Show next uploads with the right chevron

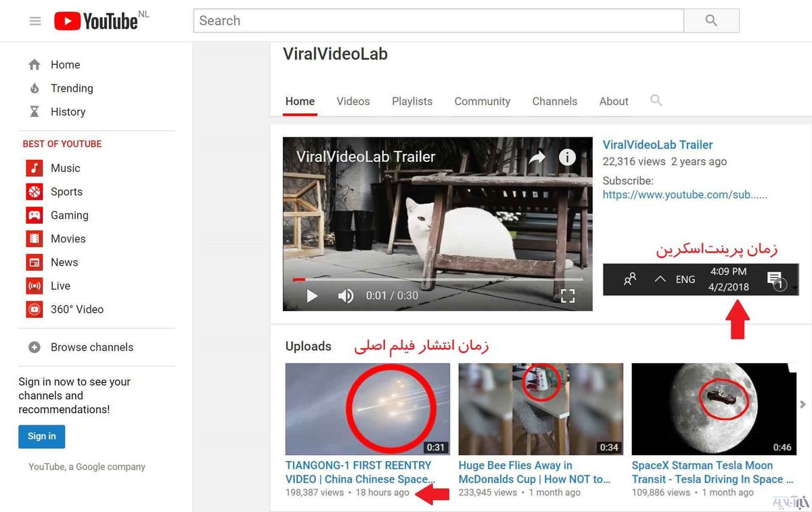pyautogui.click(x=803, y=404)
